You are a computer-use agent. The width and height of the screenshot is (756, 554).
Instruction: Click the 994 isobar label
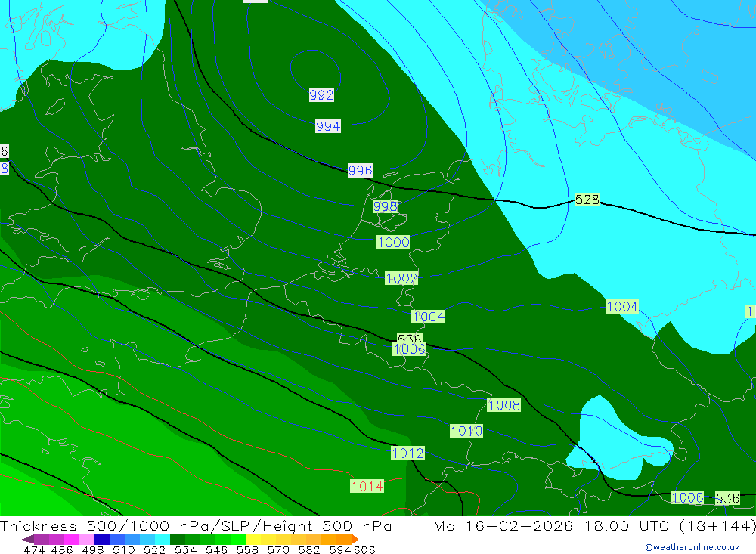pos(328,126)
